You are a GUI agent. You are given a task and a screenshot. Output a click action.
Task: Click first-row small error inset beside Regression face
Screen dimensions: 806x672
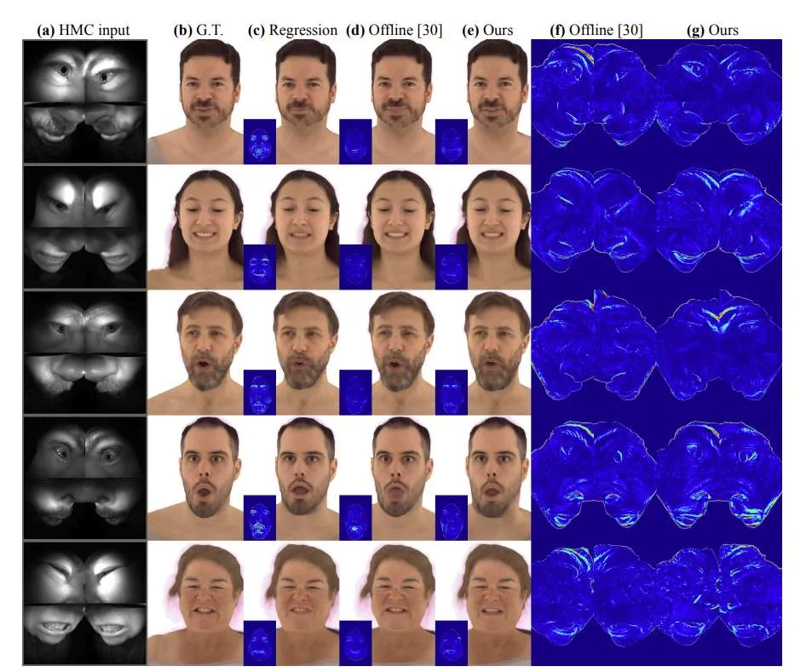pos(260,141)
